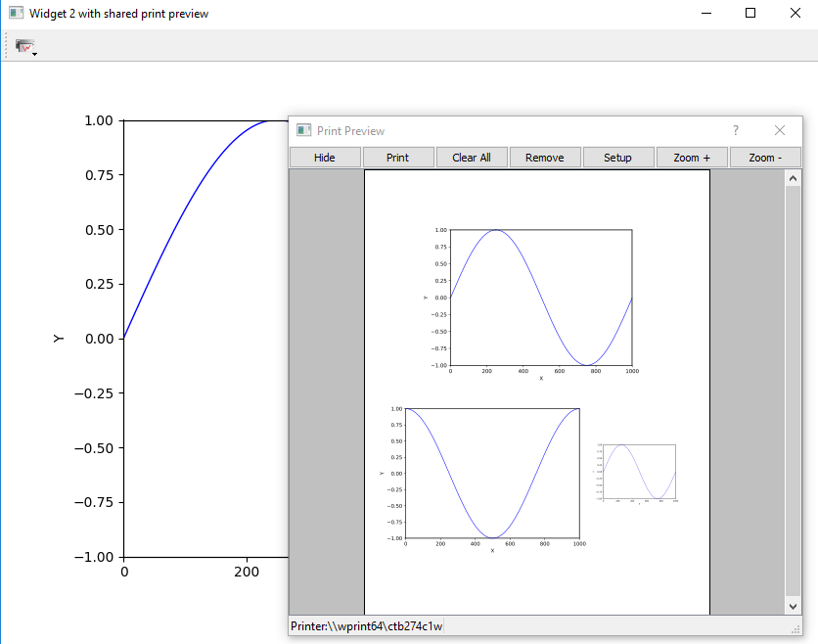Click the Widget 2 window title icon
The height and width of the screenshot is (644, 818).
16,14
